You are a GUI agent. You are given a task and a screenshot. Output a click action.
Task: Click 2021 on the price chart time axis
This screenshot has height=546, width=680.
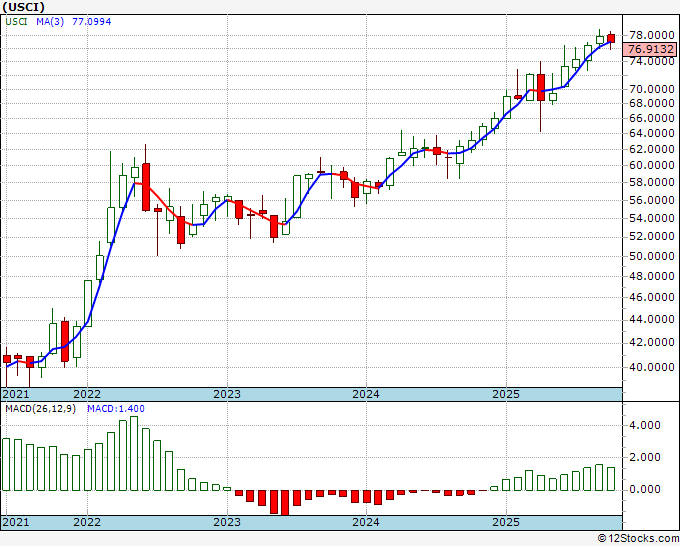pyautogui.click(x=16, y=394)
